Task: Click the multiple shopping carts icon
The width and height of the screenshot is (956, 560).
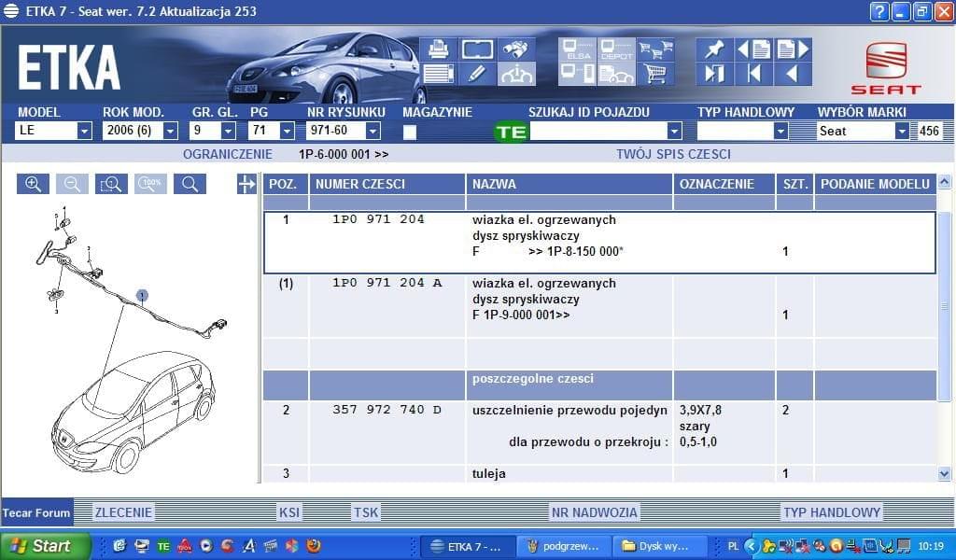Action: [x=655, y=49]
